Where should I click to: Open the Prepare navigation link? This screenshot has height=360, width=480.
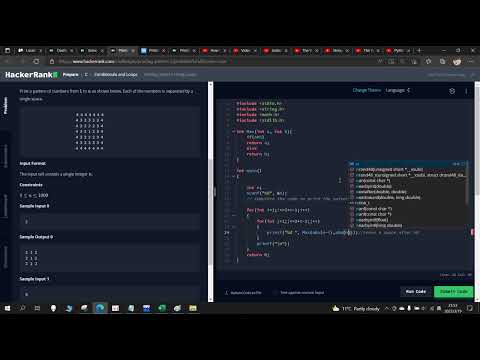[71, 75]
